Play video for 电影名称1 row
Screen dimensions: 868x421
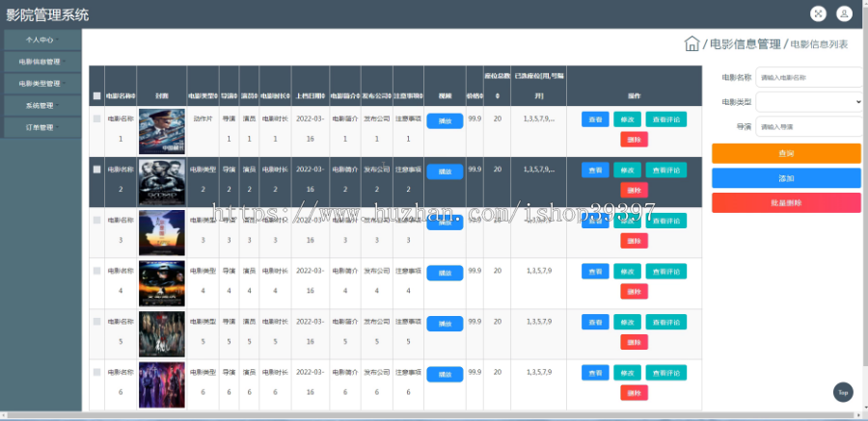point(445,121)
